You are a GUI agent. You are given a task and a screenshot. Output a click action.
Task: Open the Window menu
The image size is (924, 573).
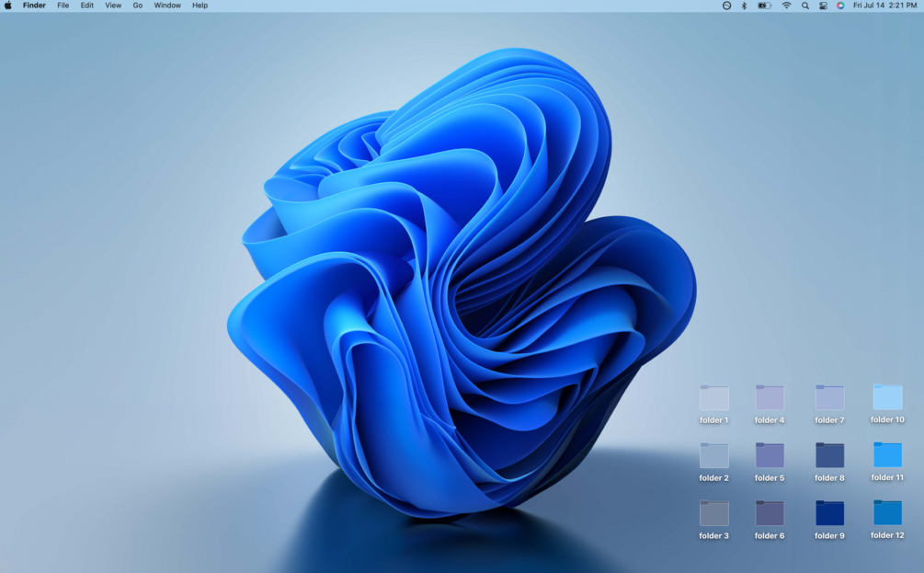tap(167, 6)
